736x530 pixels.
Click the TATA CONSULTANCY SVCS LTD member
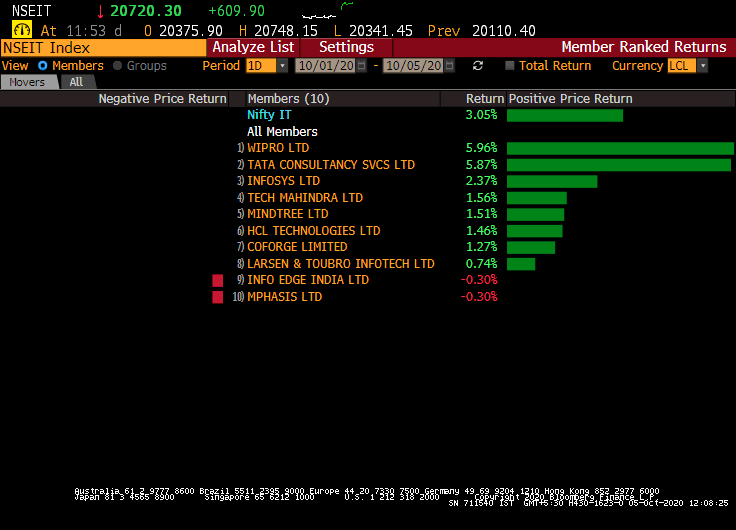point(330,165)
